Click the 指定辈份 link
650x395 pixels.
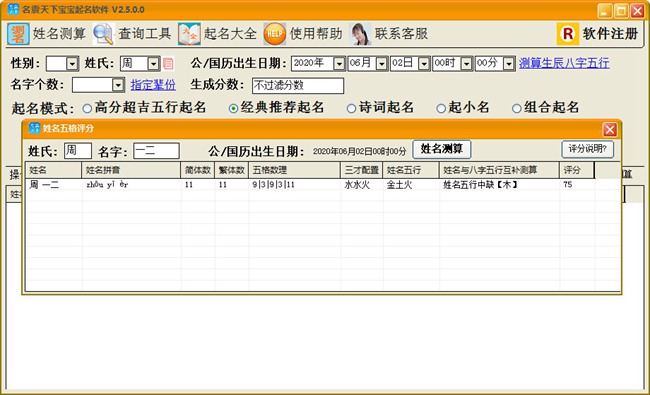[153, 85]
